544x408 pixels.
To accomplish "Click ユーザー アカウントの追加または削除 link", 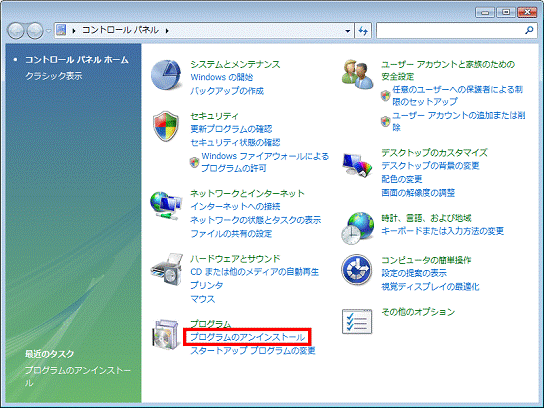I will click(459, 121).
